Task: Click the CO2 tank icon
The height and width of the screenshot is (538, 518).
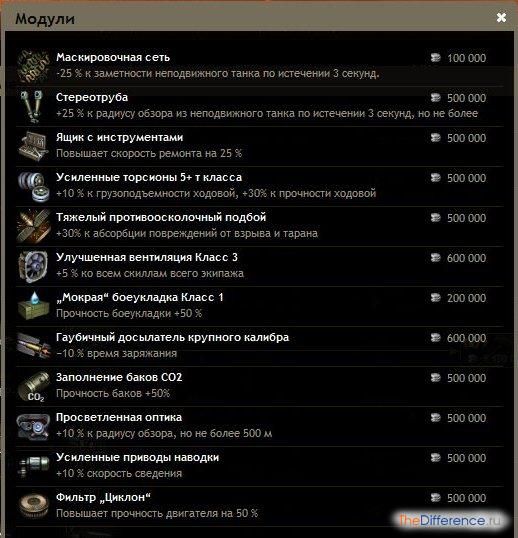Action: point(34,386)
